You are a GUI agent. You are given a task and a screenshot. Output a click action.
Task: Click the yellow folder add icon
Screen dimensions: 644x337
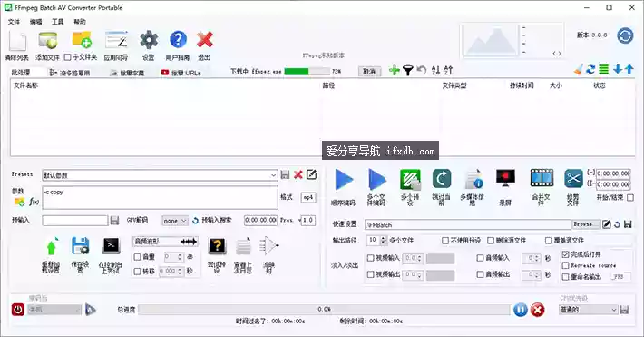tap(82, 40)
